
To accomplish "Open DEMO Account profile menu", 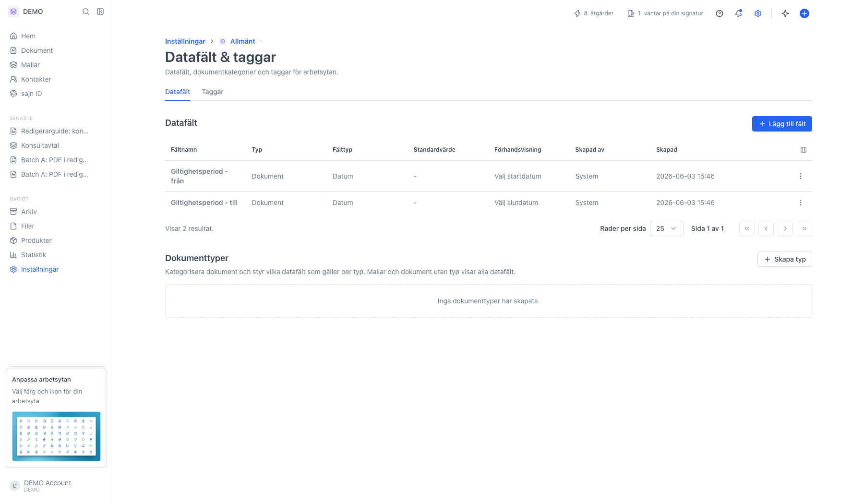I will 56,486.
